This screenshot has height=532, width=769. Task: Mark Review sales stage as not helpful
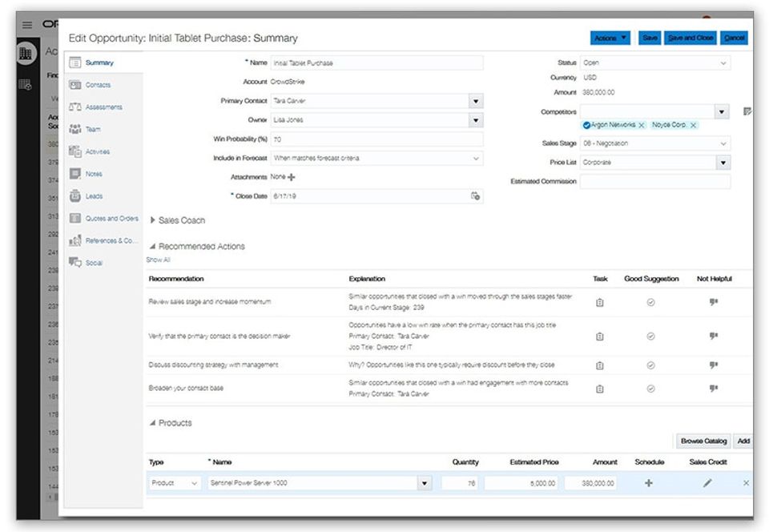pyautogui.click(x=714, y=302)
